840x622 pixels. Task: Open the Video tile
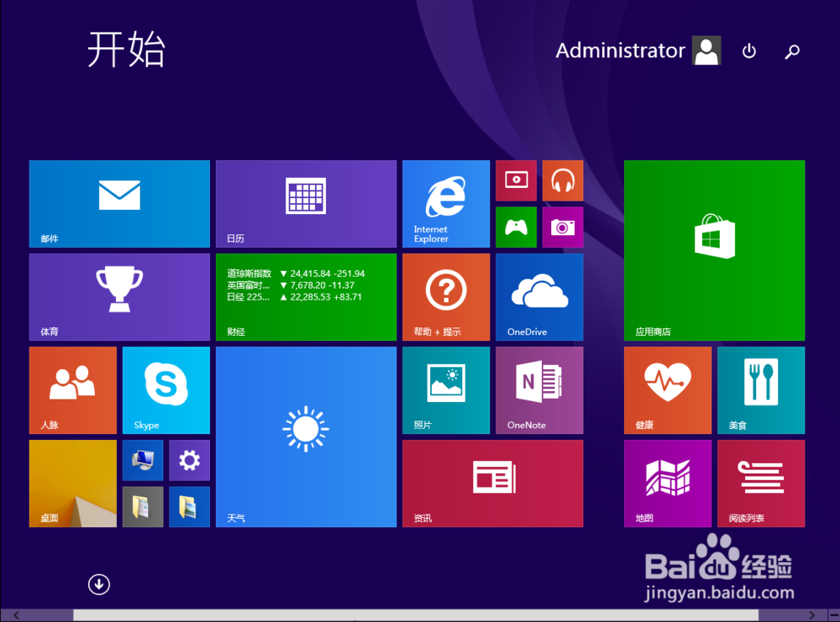click(x=516, y=180)
